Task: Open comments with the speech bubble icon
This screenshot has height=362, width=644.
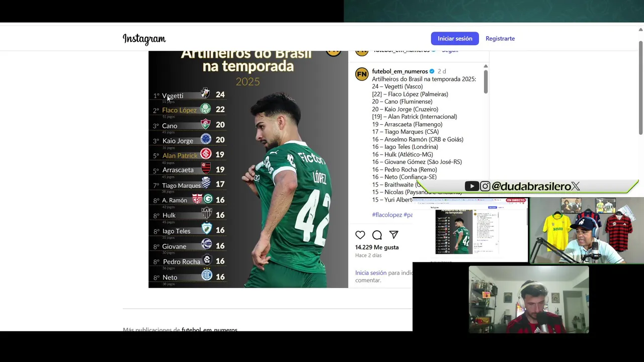Action: tap(377, 235)
